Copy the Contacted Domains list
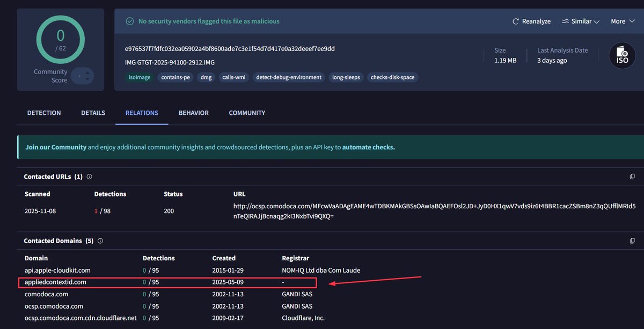Image resolution: width=644 pixels, height=329 pixels. [632, 241]
